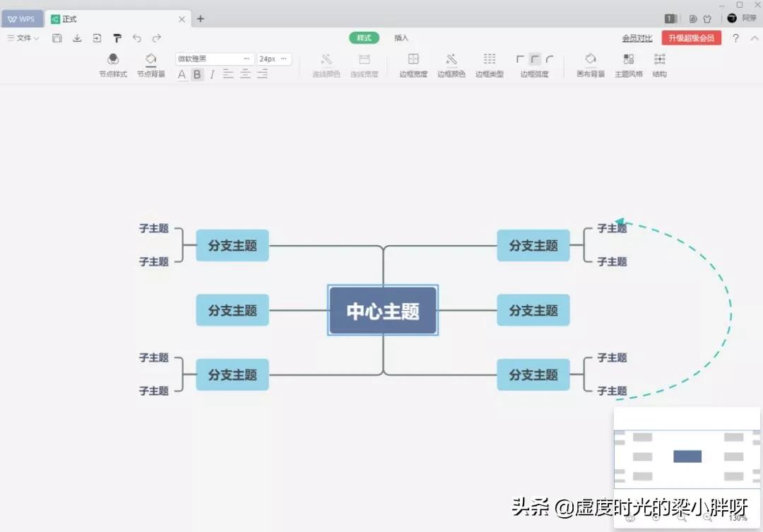The image size is (763, 532).
Task: Toggle italic formatting for node text
Action: tap(211, 74)
